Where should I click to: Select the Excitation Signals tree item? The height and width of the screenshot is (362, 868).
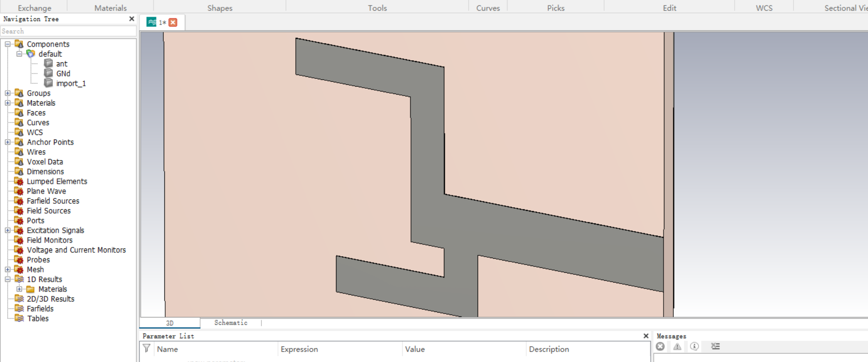click(x=55, y=230)
